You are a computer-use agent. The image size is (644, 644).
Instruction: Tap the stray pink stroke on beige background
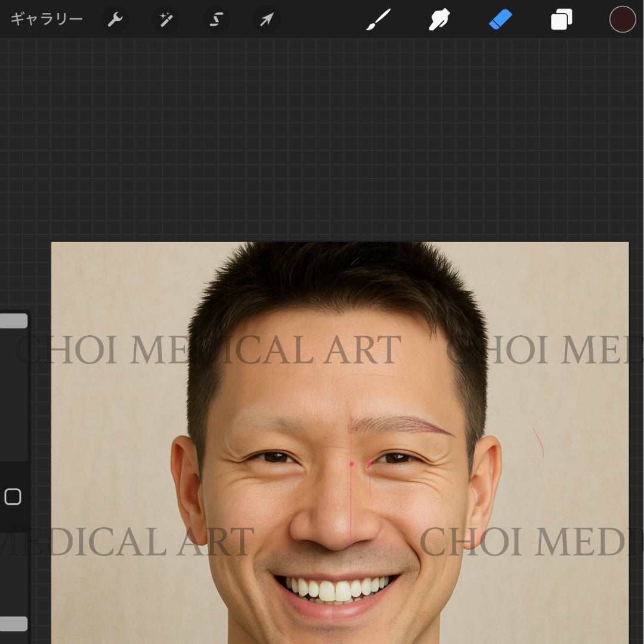pyautogui.click(x=538, y=443)
